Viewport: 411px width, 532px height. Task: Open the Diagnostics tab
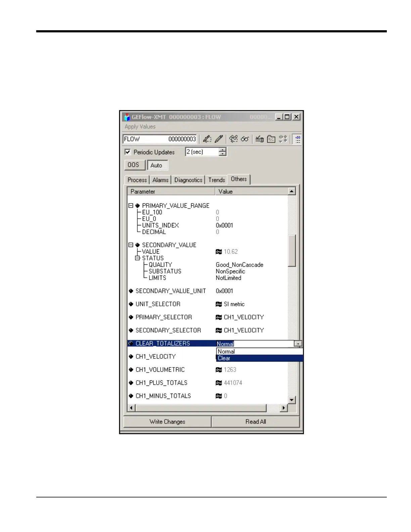(188, 180)
